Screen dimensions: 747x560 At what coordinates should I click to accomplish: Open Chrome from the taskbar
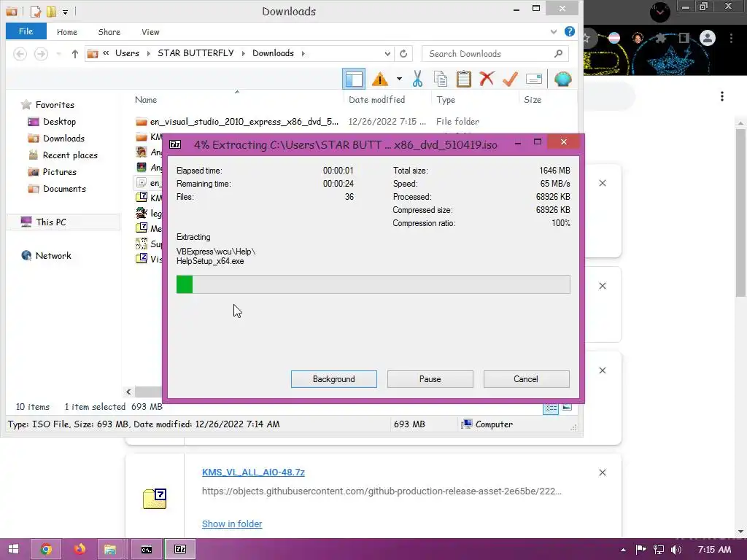46,549
